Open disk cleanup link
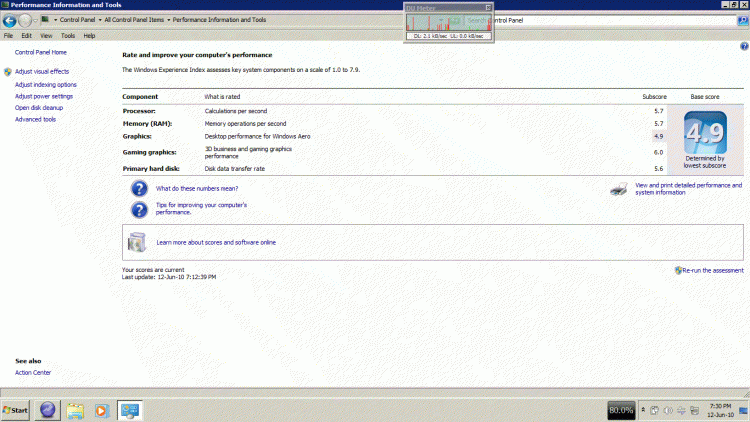 [x=39, y=108]
